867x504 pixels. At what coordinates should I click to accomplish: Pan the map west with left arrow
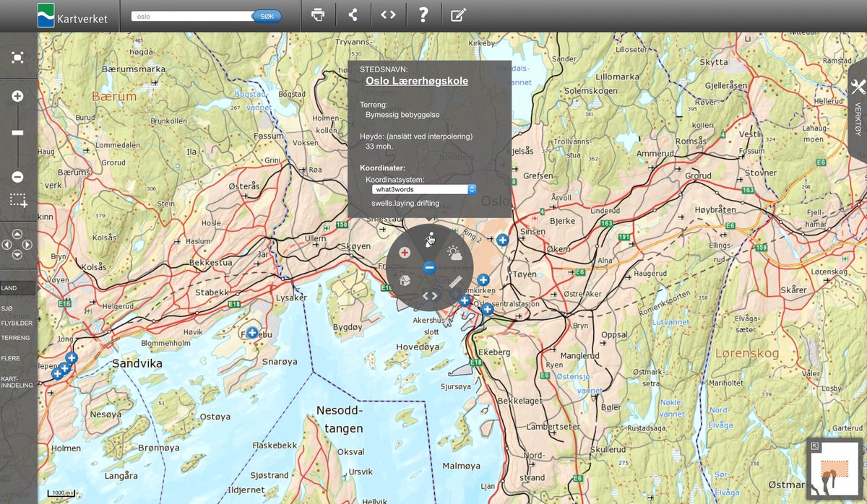pos(7,245)
